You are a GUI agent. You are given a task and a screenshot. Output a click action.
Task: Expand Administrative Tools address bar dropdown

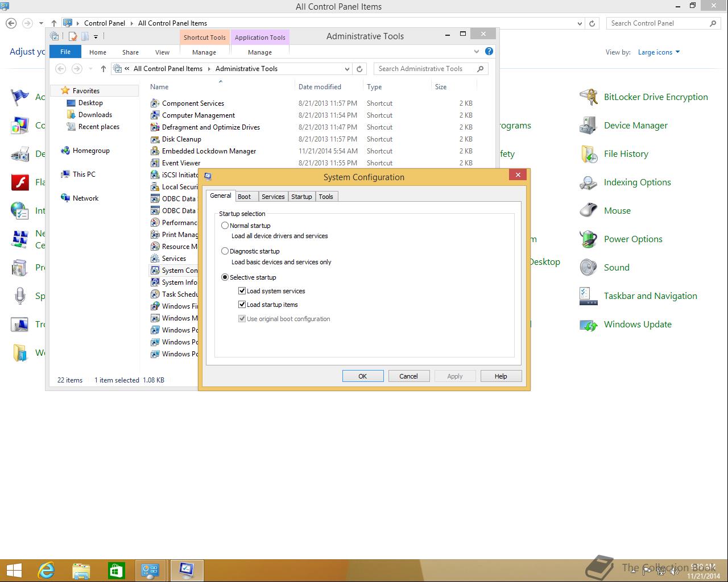[347, 69]
